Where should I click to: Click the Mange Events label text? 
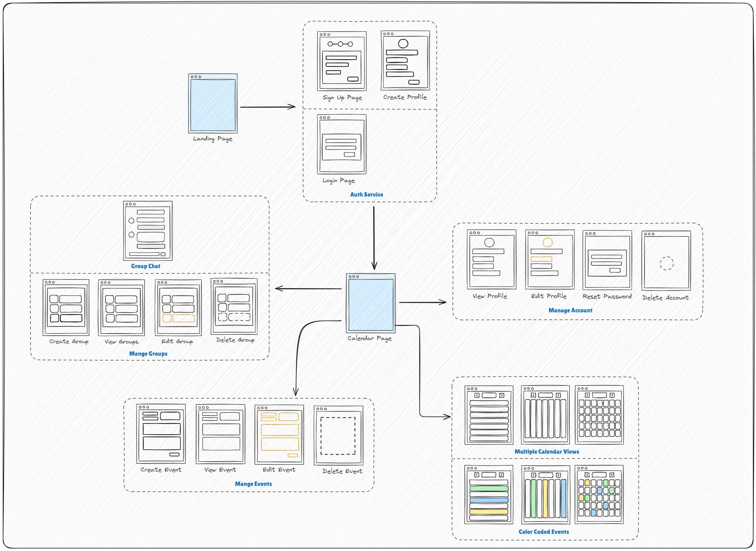(x=253, y=484)
